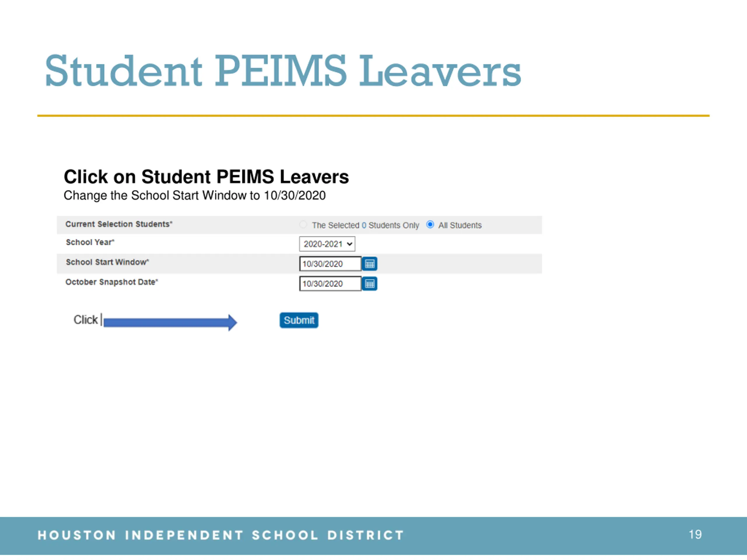Click the slide number 19 in footer
The height and width of the screenshot is (560, 747).
pyautogui.click(x=695, y=534)
